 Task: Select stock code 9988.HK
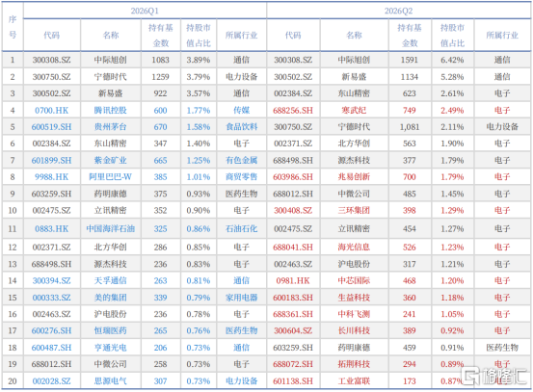coord(52,177)
